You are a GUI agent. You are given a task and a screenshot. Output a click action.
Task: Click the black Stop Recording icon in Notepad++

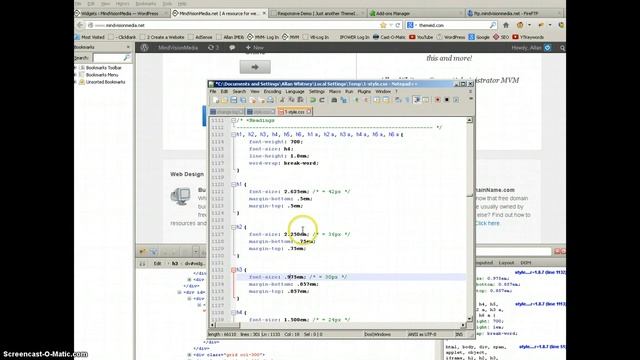click(447, 100)
